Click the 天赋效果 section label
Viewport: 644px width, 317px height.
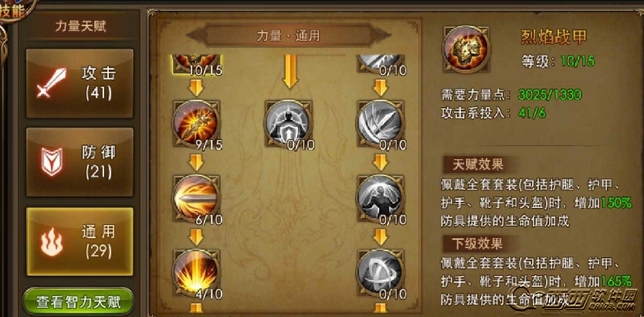point(478,165)
